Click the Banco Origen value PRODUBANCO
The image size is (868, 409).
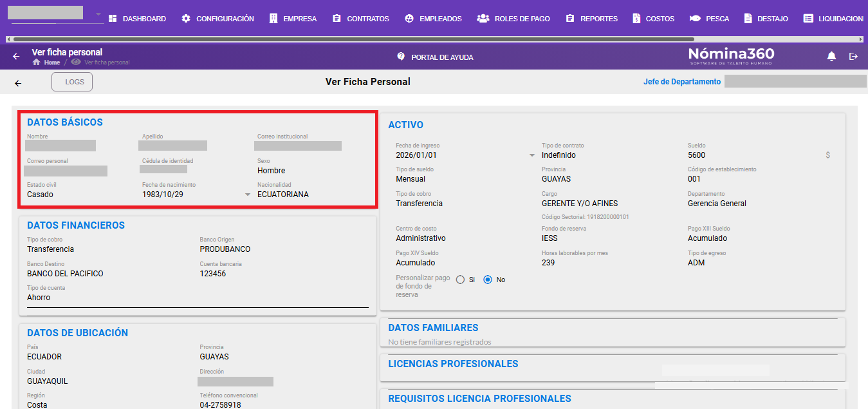point(225,249)
